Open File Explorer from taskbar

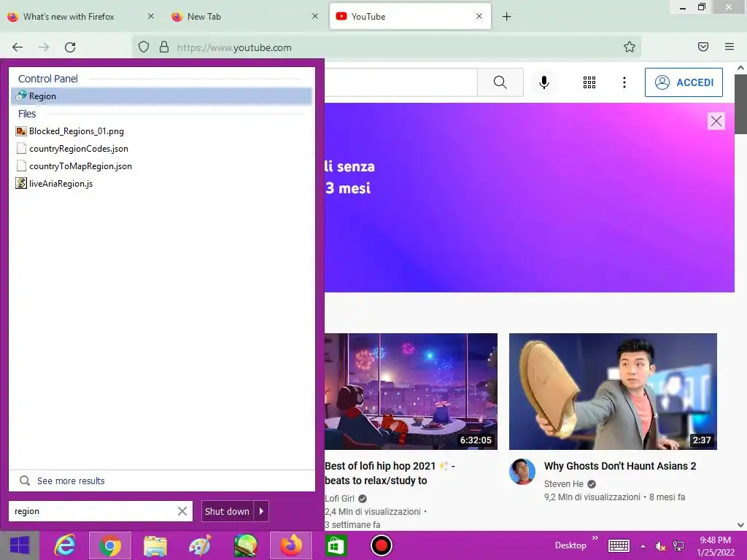point(155,545)
